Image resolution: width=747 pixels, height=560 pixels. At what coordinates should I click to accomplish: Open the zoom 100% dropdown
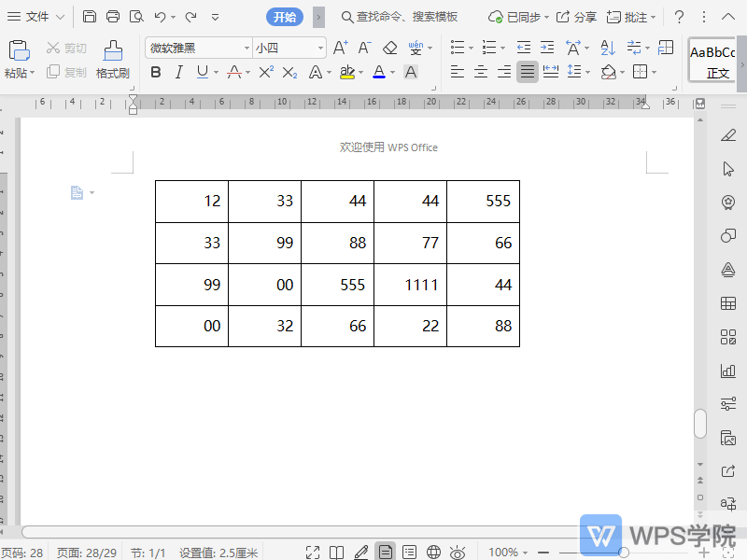[509, 553]
